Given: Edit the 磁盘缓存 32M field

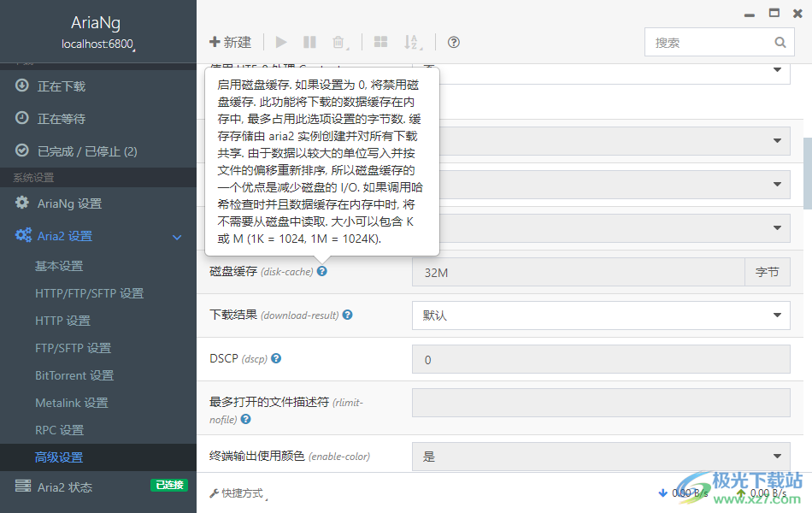Looking at the screenshot, I should pyautogui.click(x=579, y=272).
